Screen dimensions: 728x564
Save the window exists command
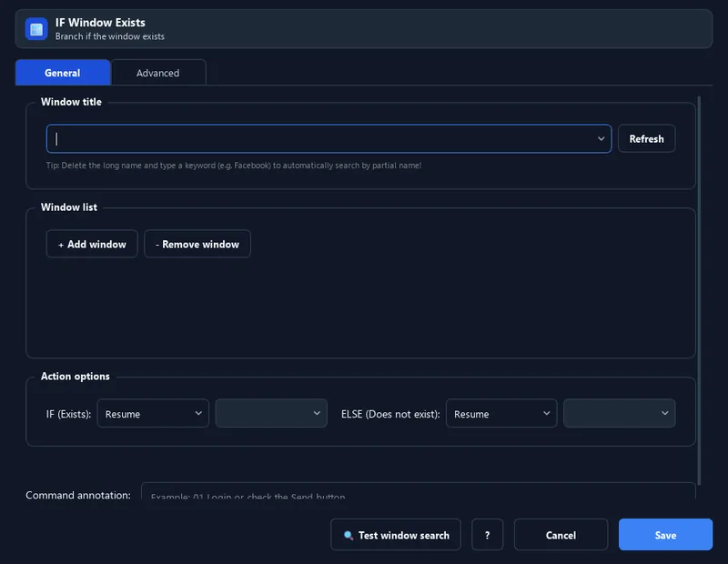665,535
